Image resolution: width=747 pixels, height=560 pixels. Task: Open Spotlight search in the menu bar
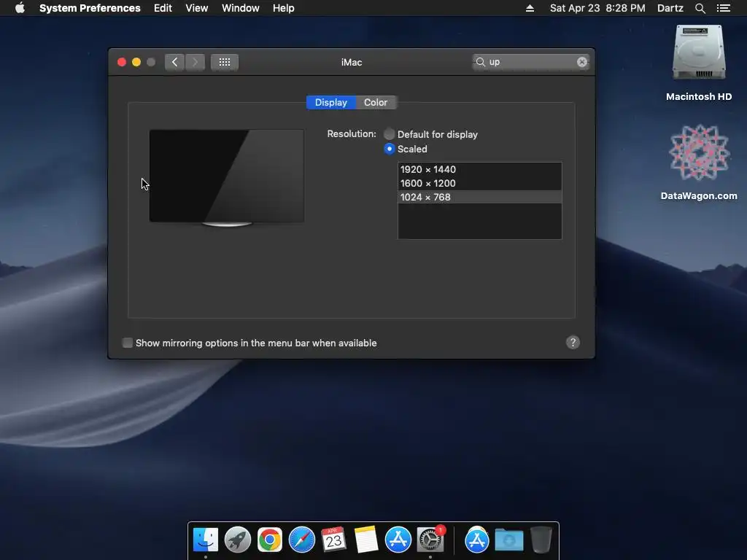pyautogui.click(x=700, y=8)
